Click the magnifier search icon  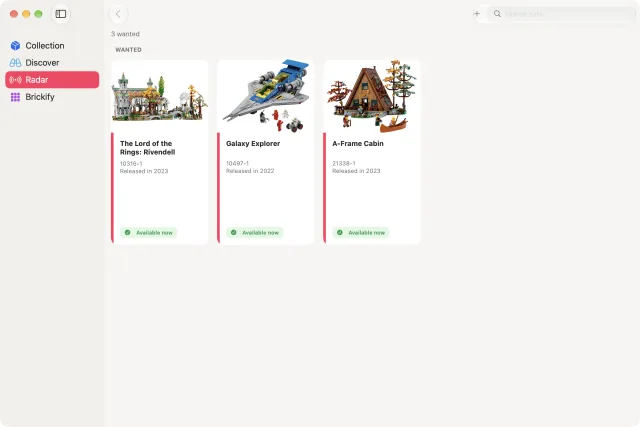(497, 14)
